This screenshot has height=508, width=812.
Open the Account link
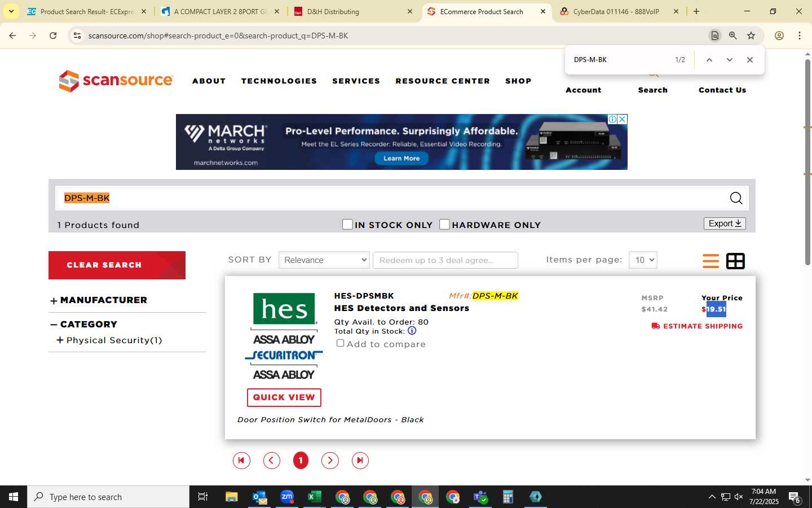583,90
